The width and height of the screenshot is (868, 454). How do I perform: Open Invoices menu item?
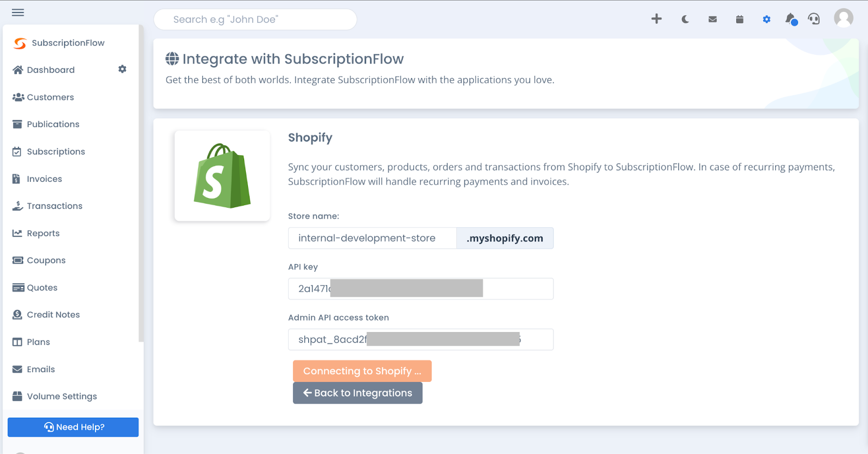click(44, 179)
